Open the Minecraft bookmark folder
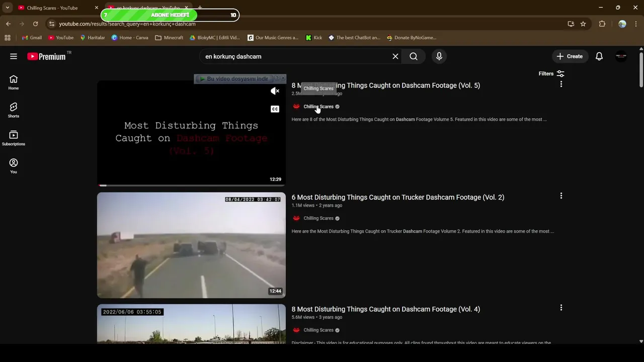The width and height of the screenshot is (644, 362). pyautogui.click(x=169, y=38)
